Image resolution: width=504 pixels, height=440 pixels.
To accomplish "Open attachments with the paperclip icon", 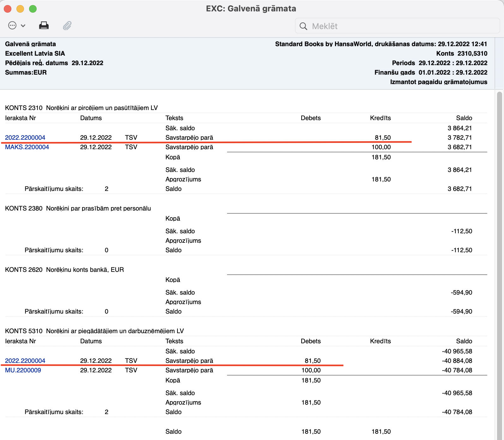I will [67, 26].
